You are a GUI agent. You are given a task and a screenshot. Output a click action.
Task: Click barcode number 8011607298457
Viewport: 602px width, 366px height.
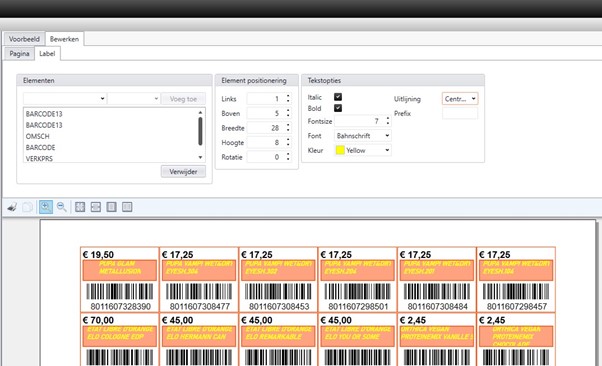click(517, 306)
